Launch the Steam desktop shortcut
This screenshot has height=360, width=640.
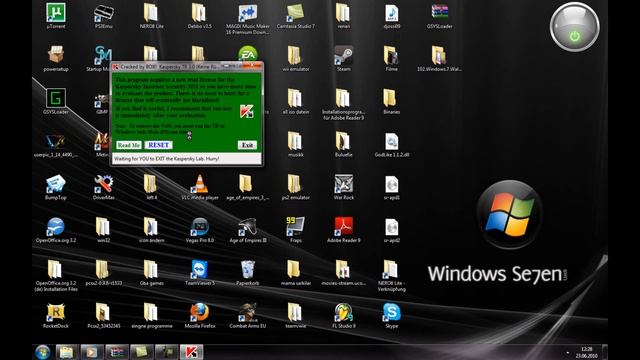click(344, 58)
